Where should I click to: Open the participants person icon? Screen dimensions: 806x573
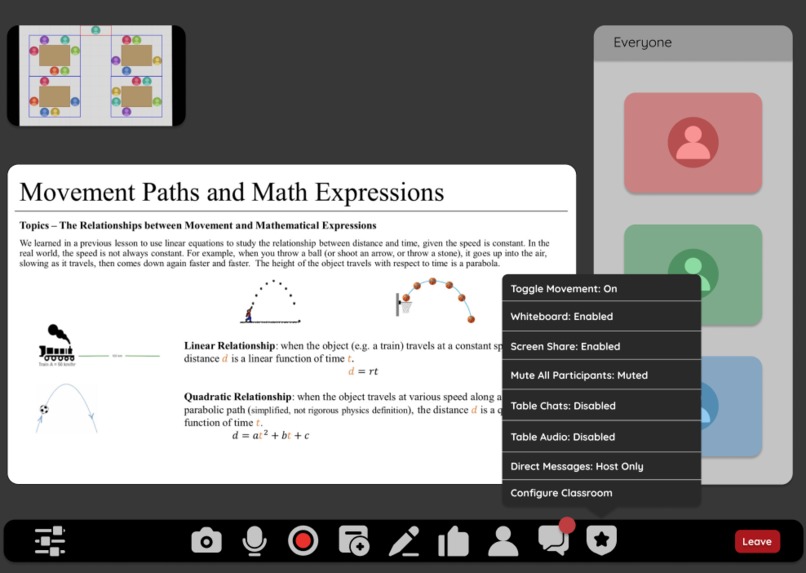503,541
